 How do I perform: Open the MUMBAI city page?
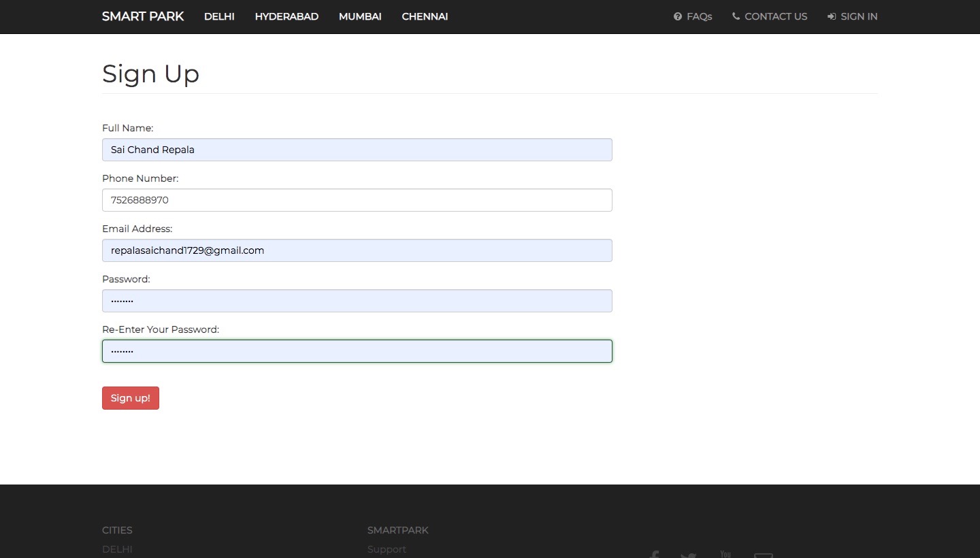pos(359,16)
